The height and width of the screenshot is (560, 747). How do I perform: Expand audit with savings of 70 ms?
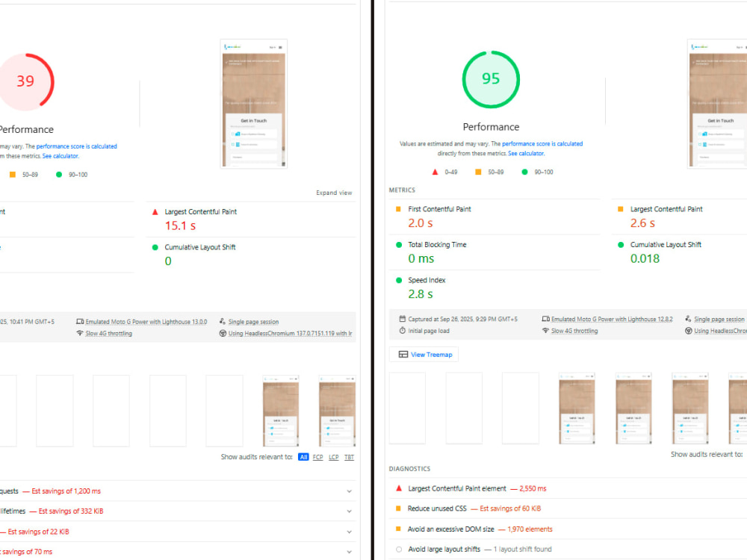click(x=349, y=552)
